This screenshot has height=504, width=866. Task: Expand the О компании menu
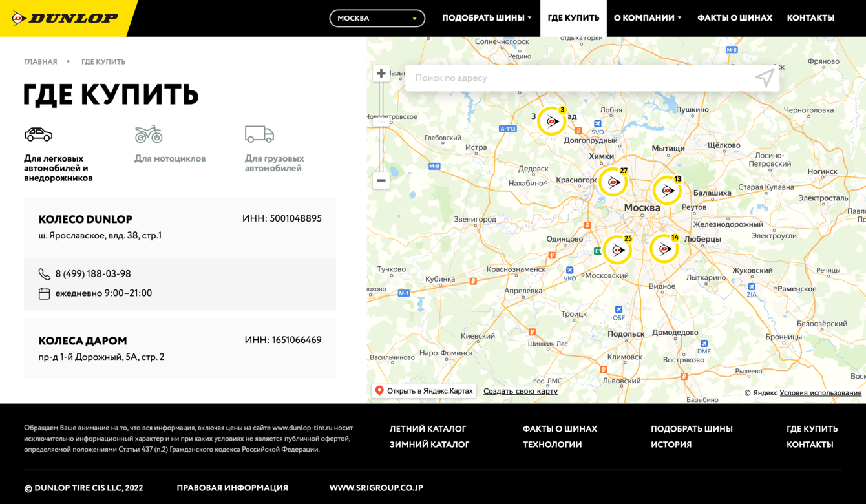[x=648, y=18]
